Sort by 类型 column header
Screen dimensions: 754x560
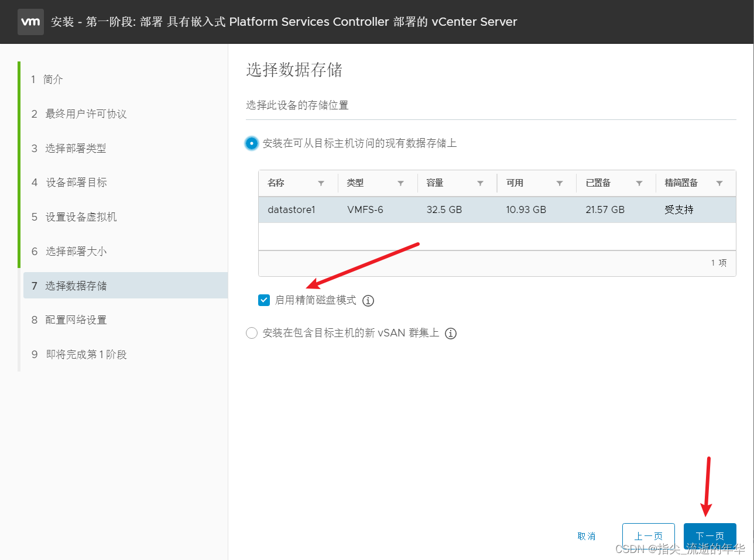point(355,183)
